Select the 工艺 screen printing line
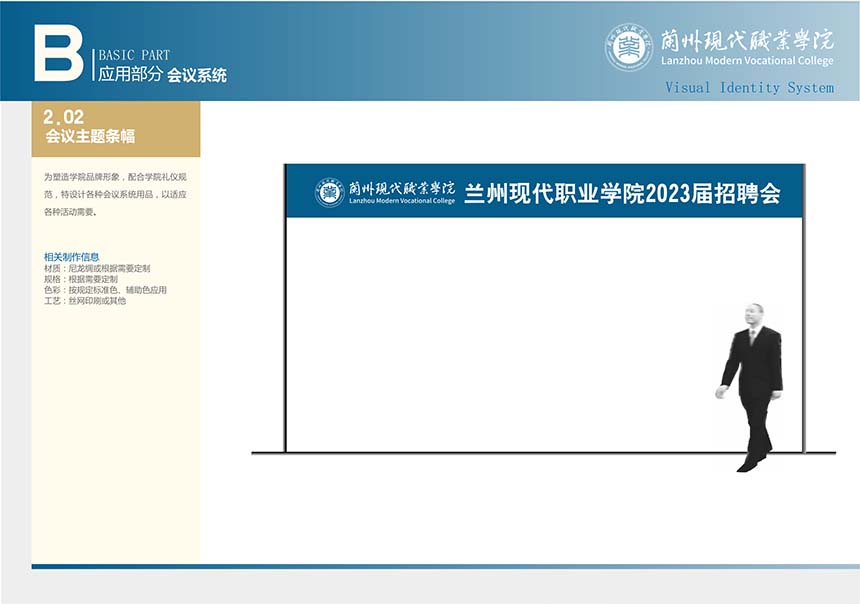This screenshot has width=860, height=604. coord(85,300)
